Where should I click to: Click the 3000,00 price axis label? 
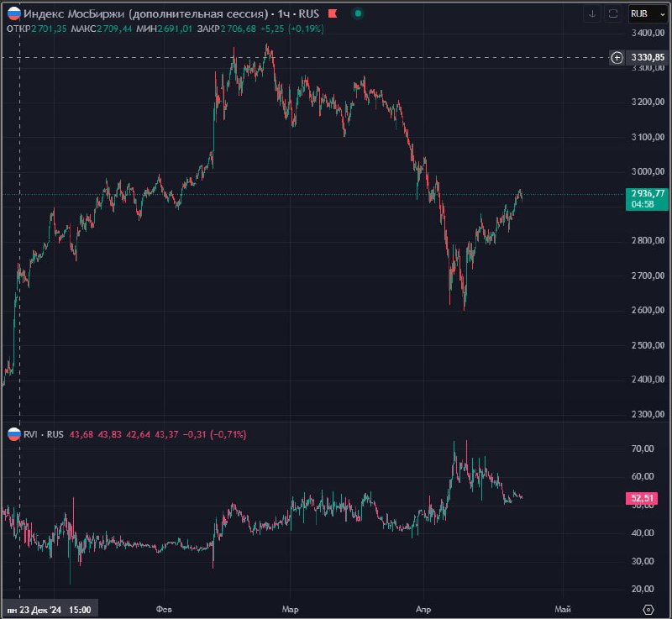(x=648, y=171)
